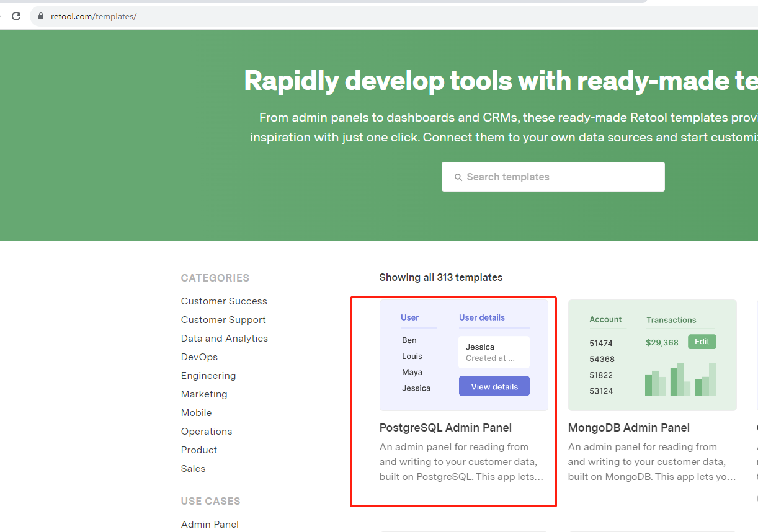Click the search magnifier icon

(458, 177)
